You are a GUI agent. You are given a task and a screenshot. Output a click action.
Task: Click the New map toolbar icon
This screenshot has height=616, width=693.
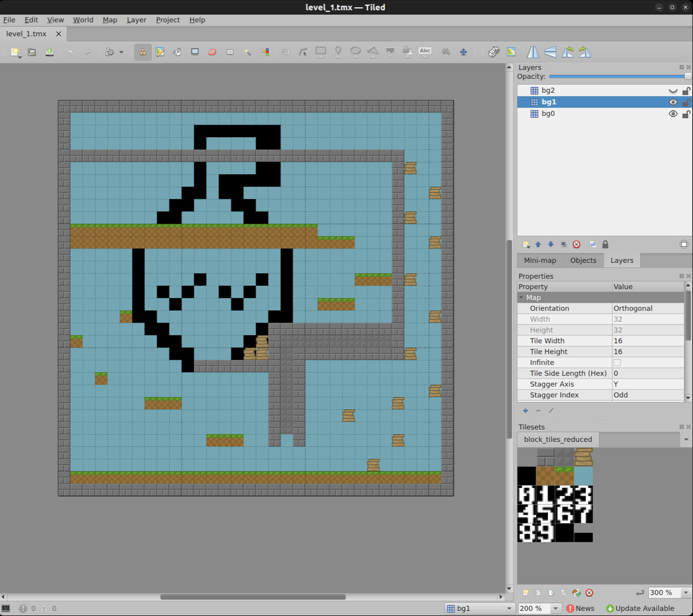[x=15, y=52]
